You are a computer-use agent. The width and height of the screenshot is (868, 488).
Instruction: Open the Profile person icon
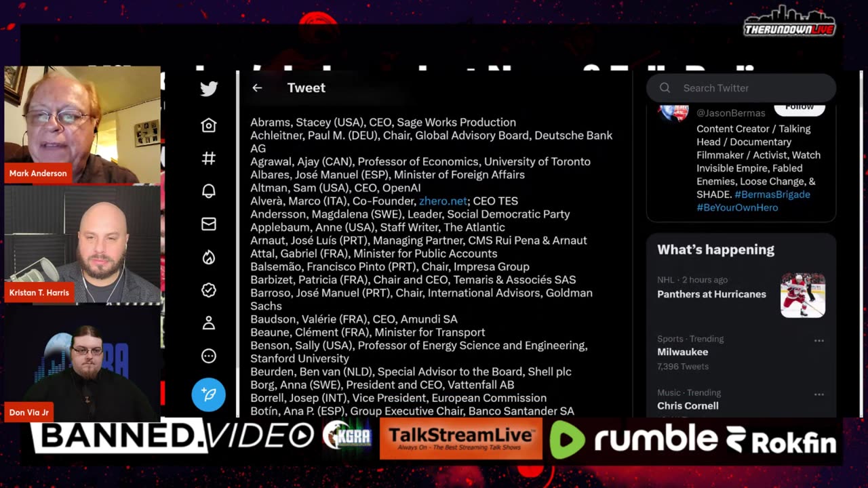[x=209, y=323]
